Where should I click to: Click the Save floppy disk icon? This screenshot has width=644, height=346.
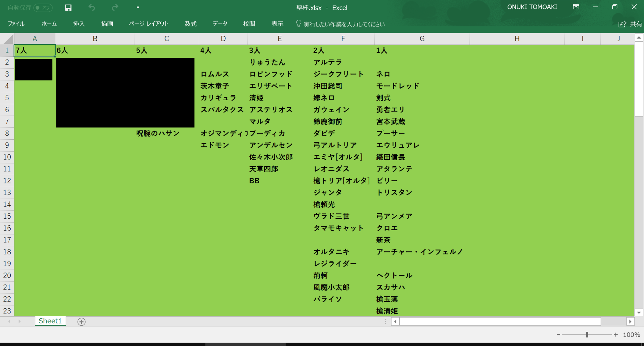pyautogui.click(x=68, y=8)
